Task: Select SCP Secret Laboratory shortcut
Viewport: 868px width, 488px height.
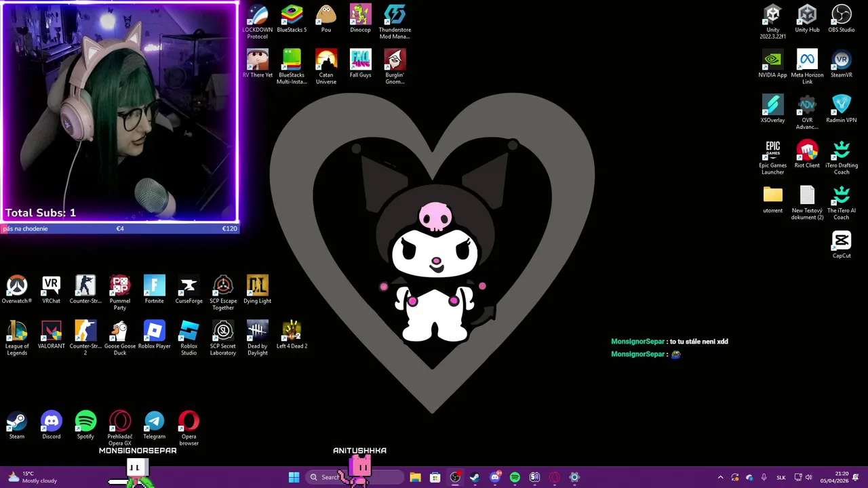Action: [x=223, y=338]
